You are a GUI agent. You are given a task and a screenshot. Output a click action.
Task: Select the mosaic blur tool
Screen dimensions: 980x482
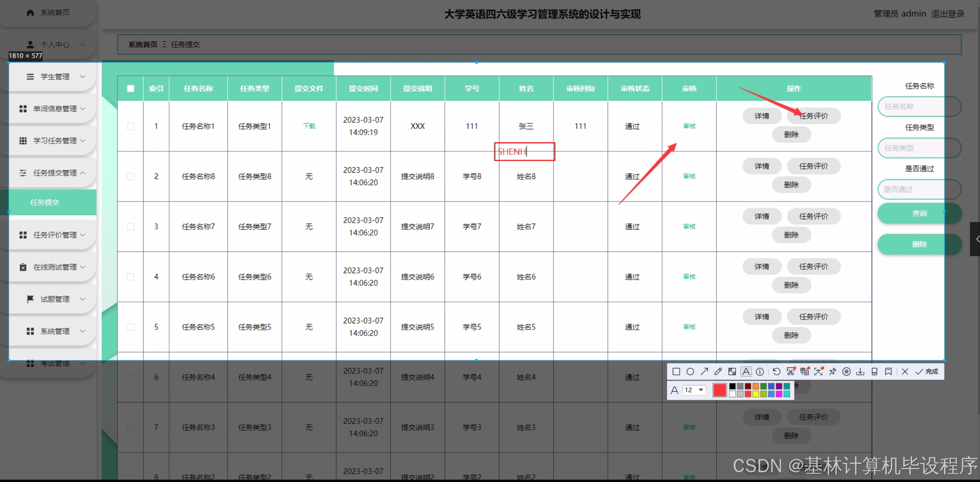pyautogui.click(x=732, y=372)
